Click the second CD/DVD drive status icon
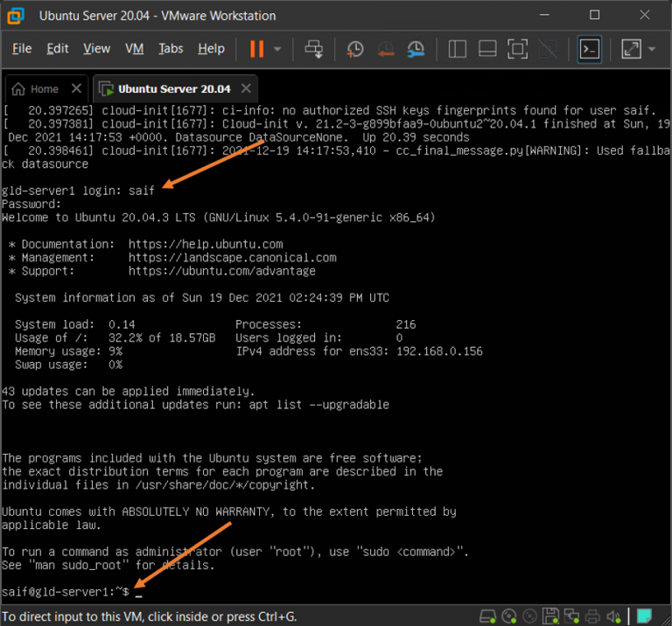The height and width of the screenshot is (626, 672). [530, 616]
